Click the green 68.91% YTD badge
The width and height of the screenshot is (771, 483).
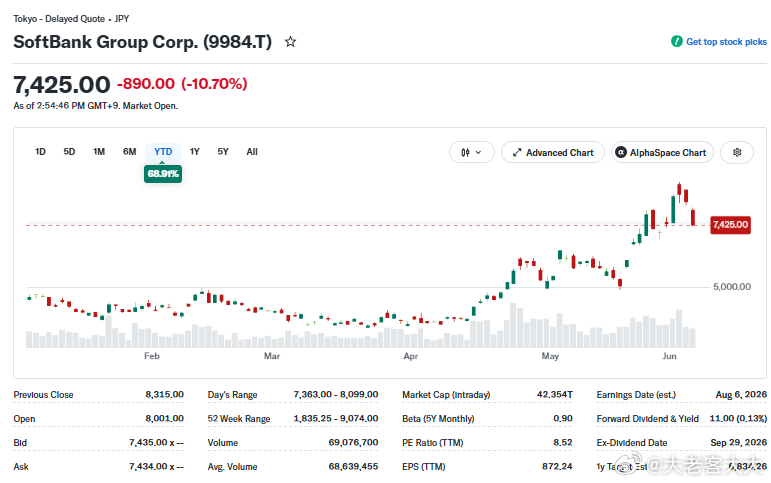tap(163, 174)
